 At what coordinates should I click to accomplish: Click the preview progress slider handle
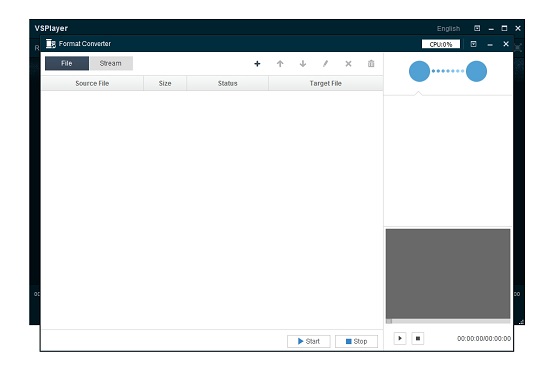(389, 321)
